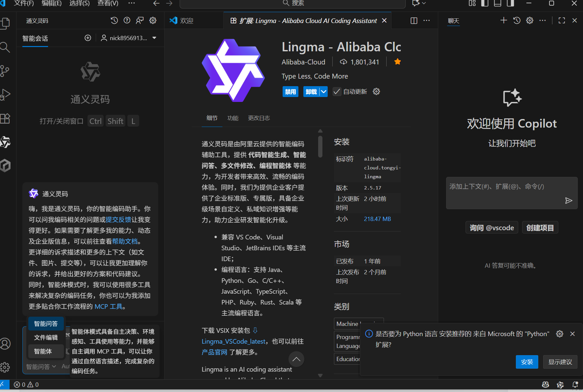Click the star rating icon

tap(397, 62)
